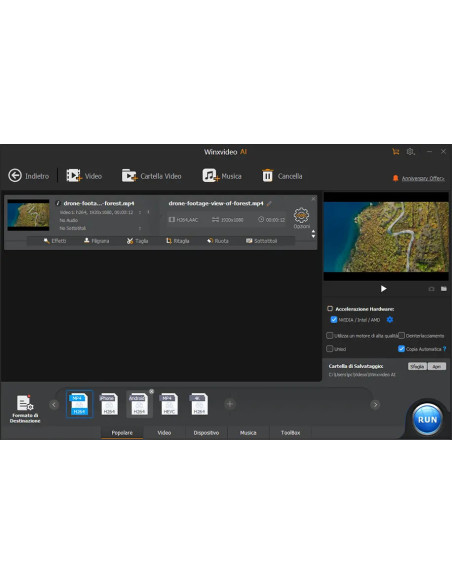Click the Cancella trash icon

(267, 175)
